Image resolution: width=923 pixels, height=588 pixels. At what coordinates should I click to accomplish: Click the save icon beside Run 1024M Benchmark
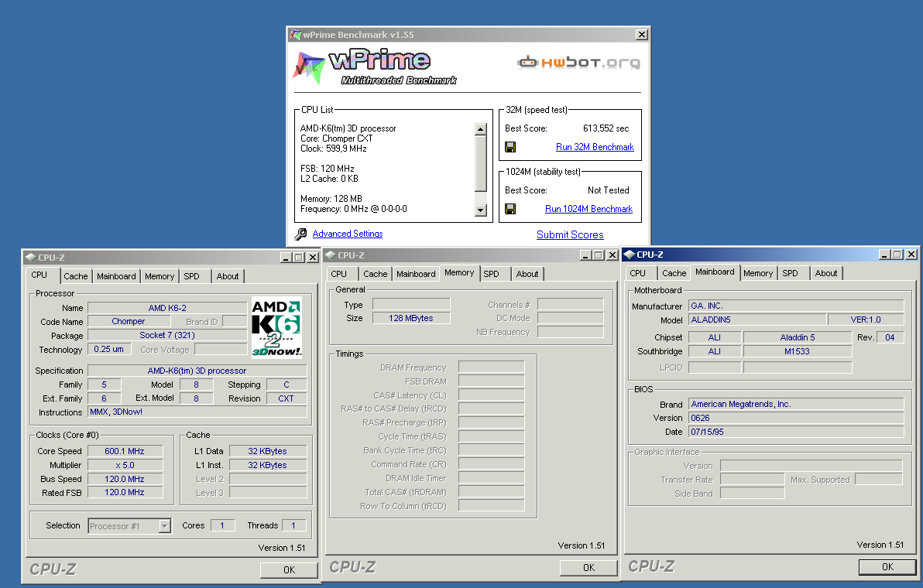pos(510,209)
